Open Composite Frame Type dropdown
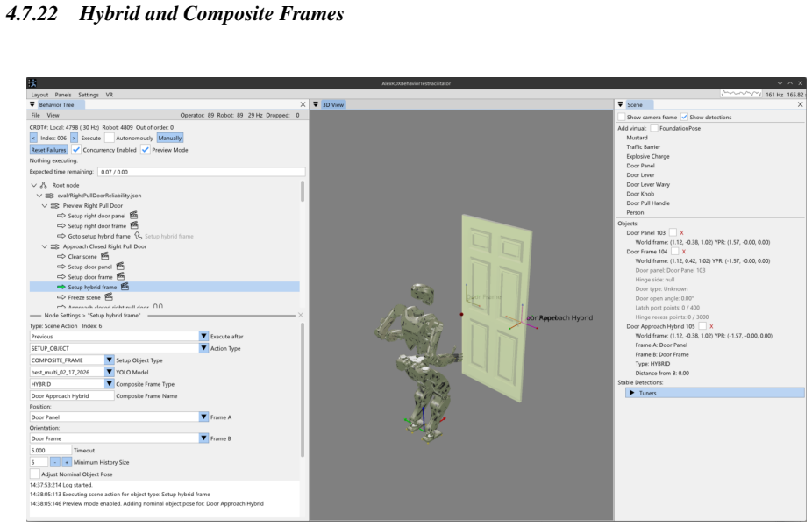Viewport: 812px width, 527px height. point(109,383)
